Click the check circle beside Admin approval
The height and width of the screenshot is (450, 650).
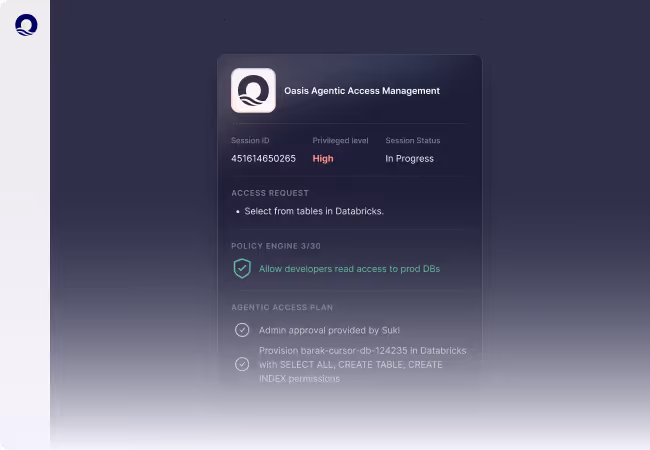242,330
